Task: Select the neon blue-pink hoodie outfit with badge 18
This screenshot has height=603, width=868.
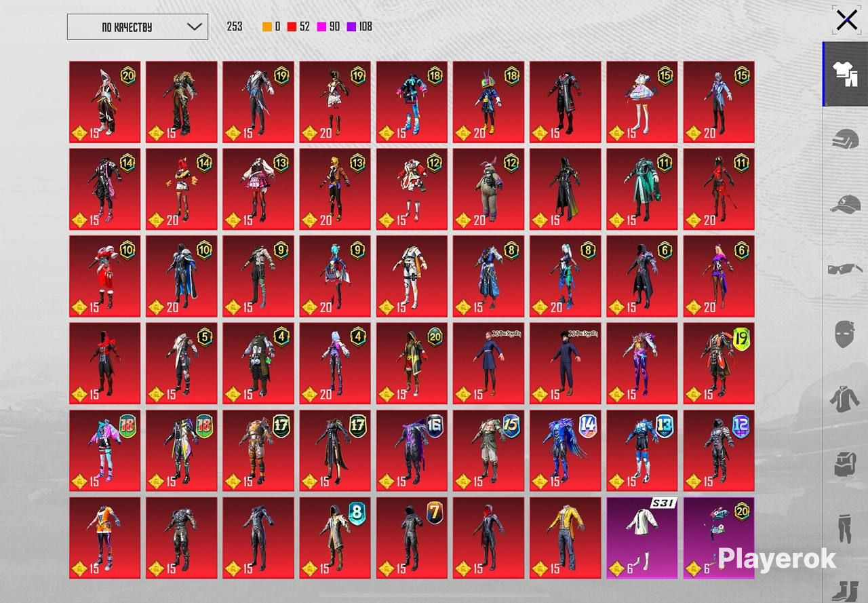Action: (412, 102)
